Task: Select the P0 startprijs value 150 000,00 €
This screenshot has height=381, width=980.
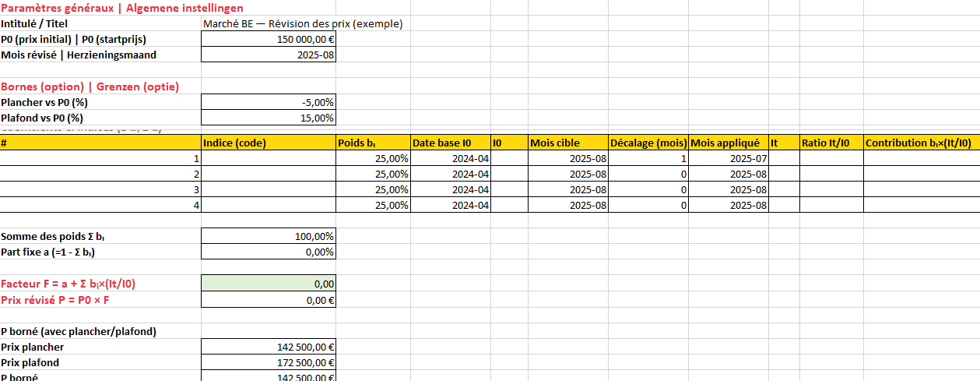Action: click(x=269, y=39)
